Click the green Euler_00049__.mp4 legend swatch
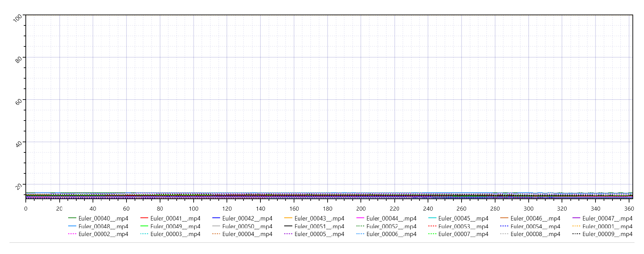 (x=144, y=226)
